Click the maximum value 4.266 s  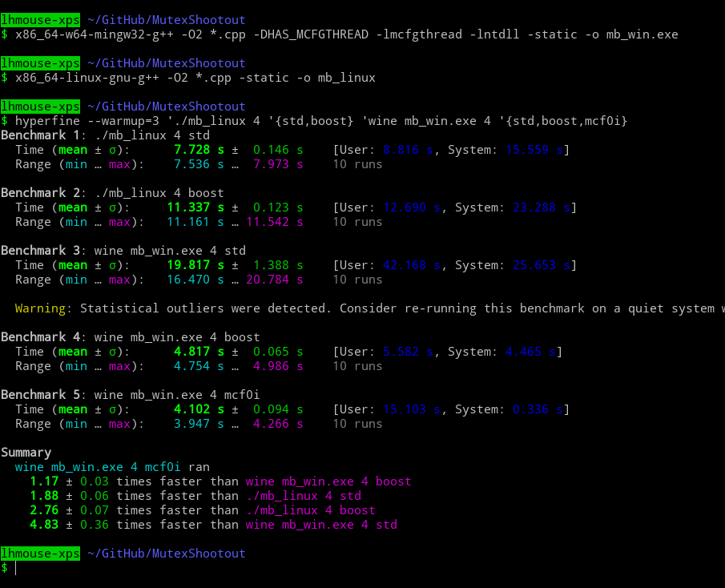pos(278,424)
